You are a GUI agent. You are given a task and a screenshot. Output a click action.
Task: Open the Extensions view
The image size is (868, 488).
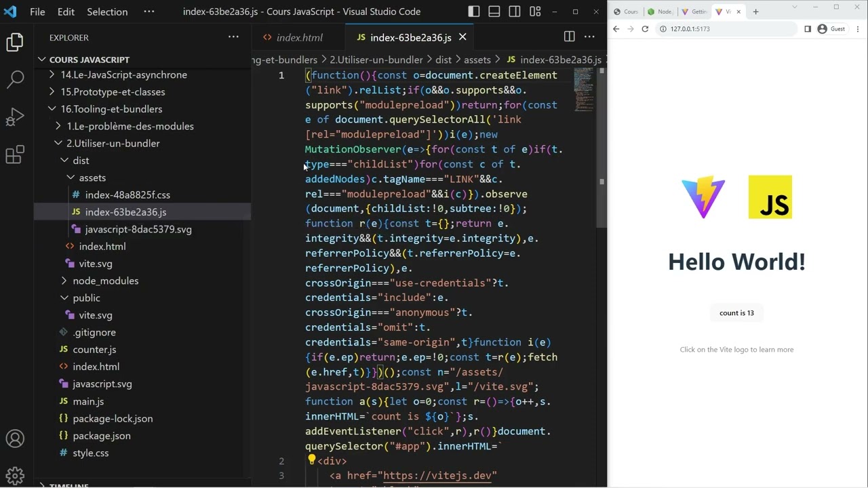click(x=15, y=155)
